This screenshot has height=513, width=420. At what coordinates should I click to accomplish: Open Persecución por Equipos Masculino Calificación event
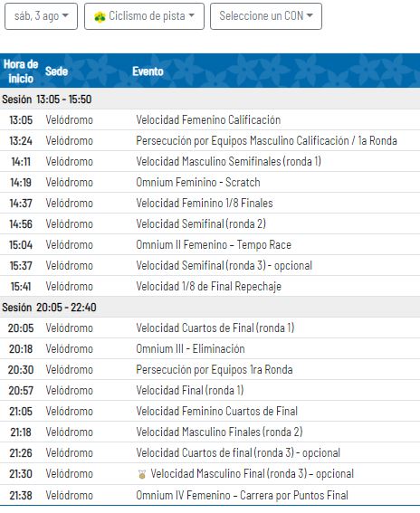pyautogui.click(x=266, y=140)
